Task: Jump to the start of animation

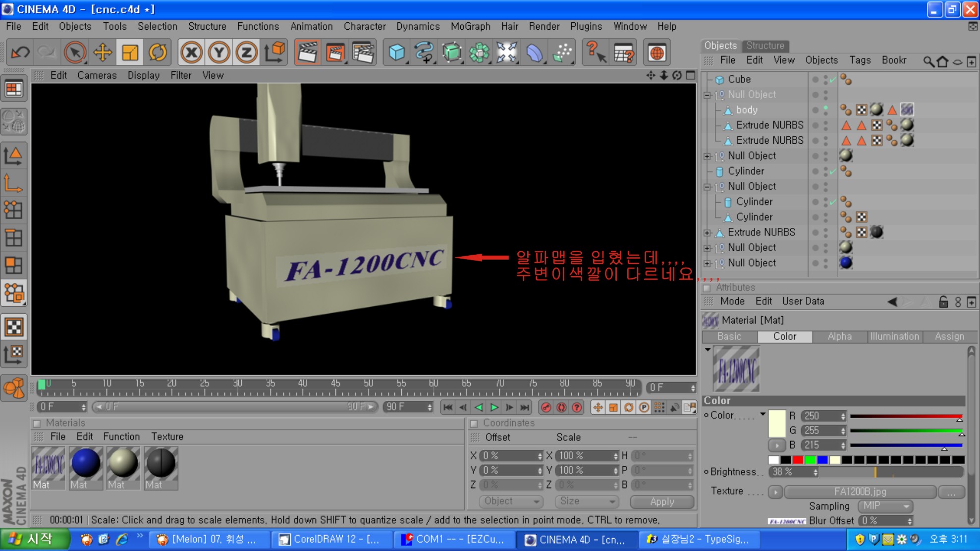Action: pyautogui.click(x=448, y=407)
